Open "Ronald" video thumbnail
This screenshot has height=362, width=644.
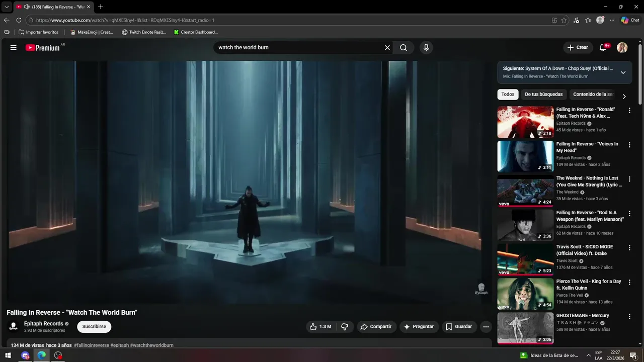[525, 122]
